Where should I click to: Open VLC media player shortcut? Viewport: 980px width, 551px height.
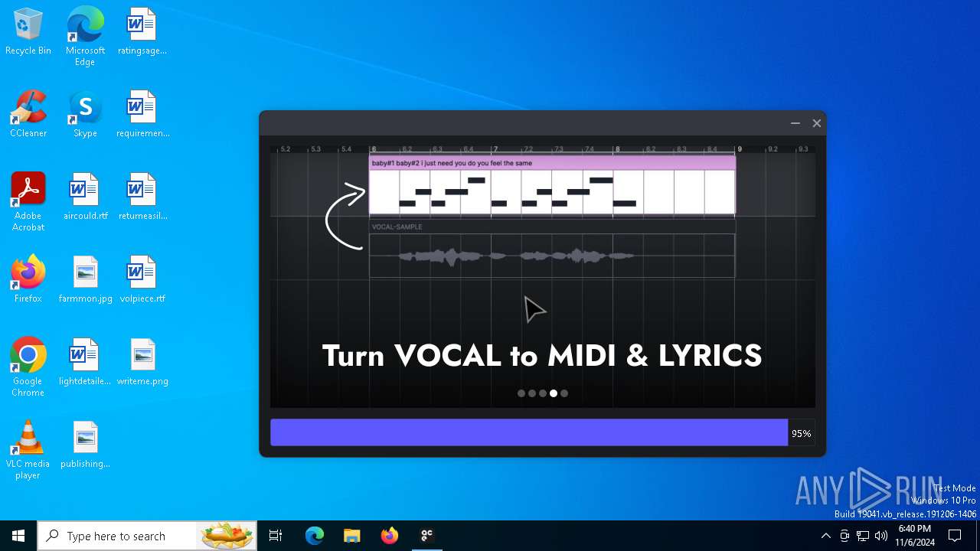[x=28, y=450]
